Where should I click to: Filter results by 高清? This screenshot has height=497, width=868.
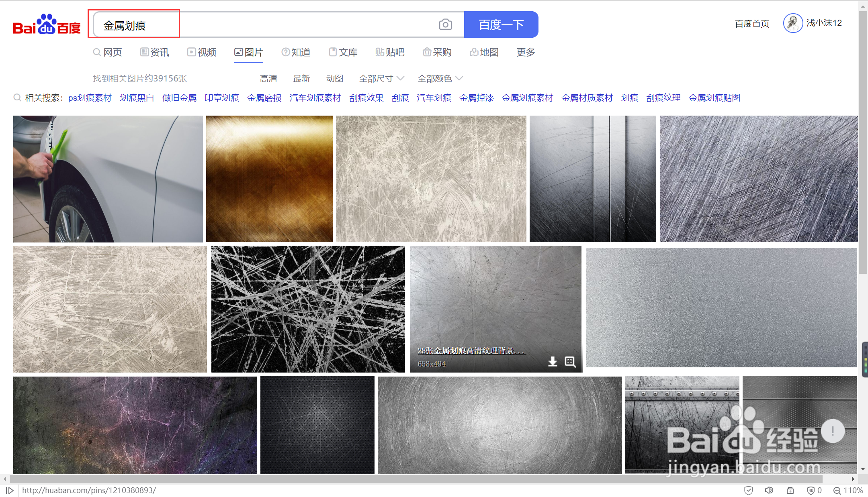(x=268, y=79)
